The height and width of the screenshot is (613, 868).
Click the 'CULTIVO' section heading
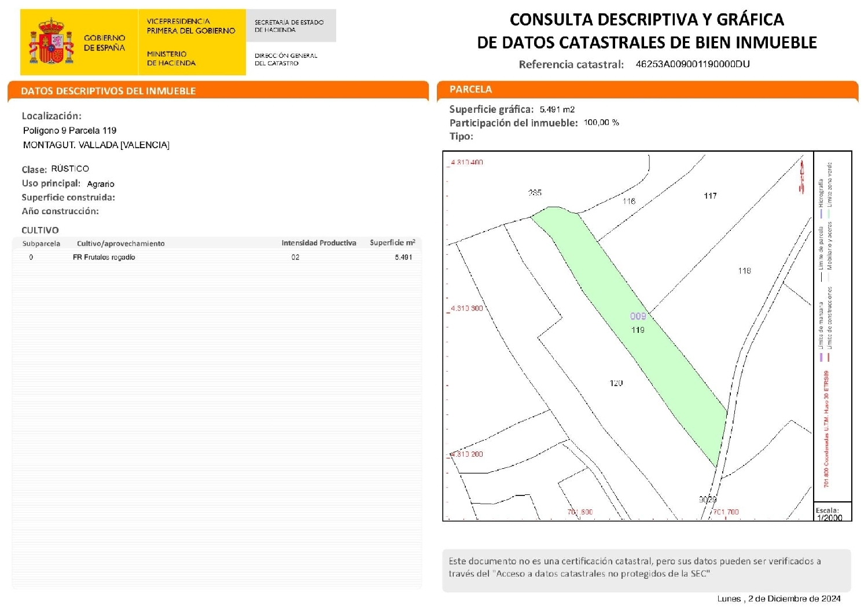point(40,230)
